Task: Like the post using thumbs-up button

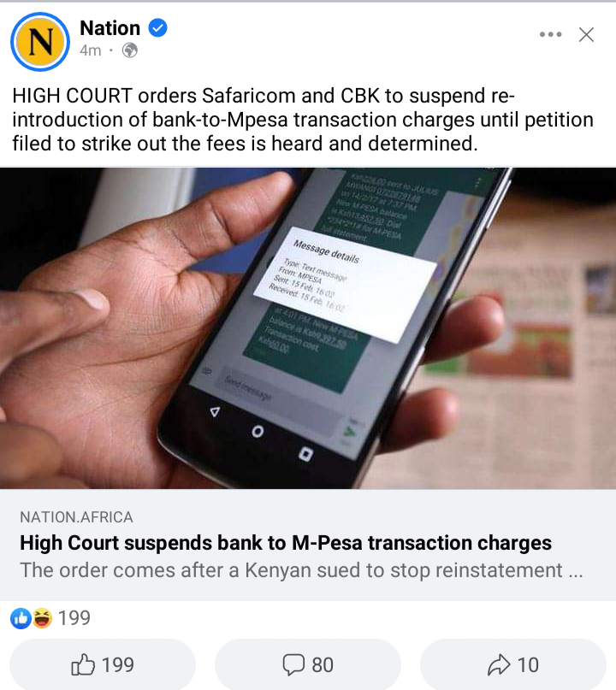Action: click(103, 664)
